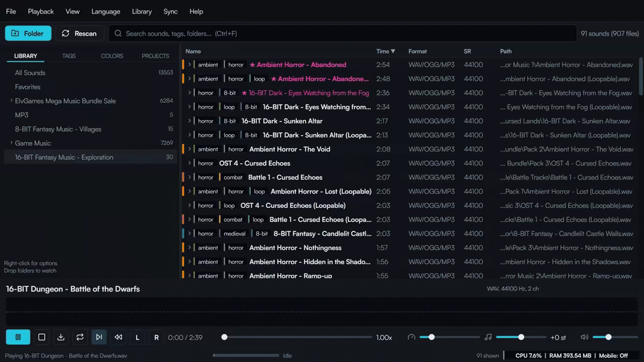Screen dimensions: 644x362
Task: Select the MP3 library folder
Action: pos(91,115)
